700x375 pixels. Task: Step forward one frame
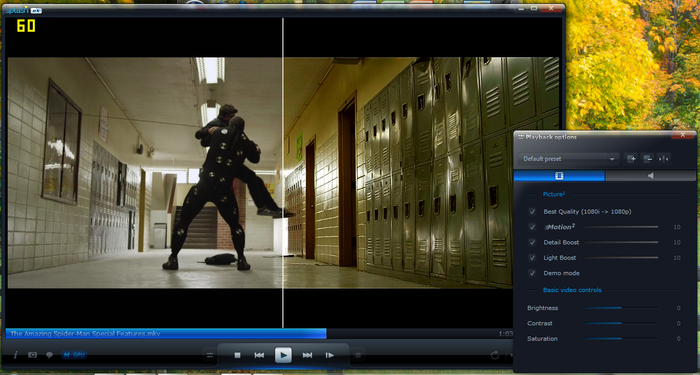click(329, 355)
